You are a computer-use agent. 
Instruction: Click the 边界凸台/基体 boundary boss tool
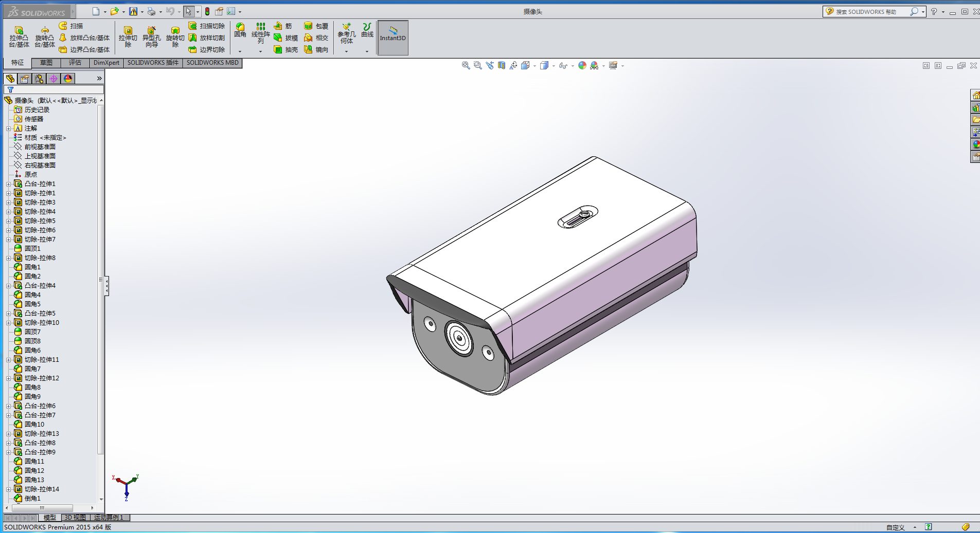[x=84, y=49]
